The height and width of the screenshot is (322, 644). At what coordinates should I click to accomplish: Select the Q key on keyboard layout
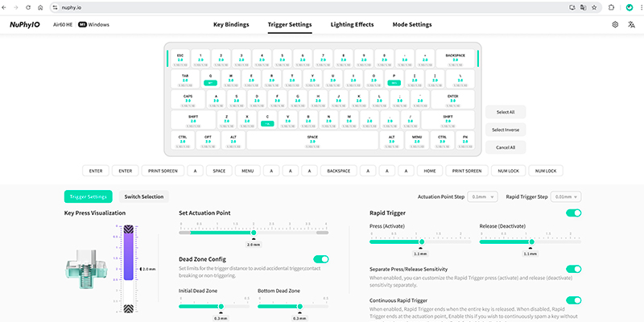[211, 79]
